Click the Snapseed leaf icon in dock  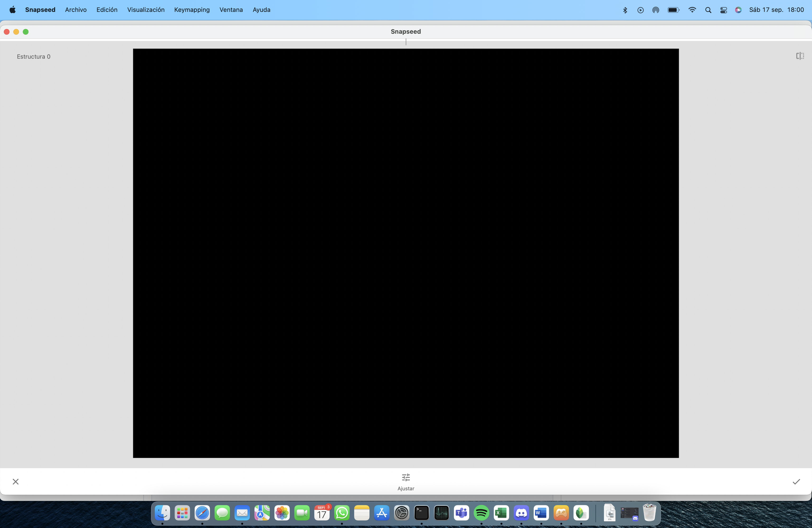(x=581, y=513)
